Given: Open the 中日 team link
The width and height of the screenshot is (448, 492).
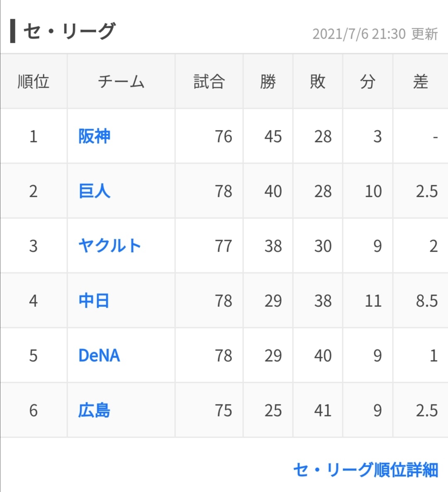Looking at the screenshot, I should pyautogui.click(x=94, y=301).
